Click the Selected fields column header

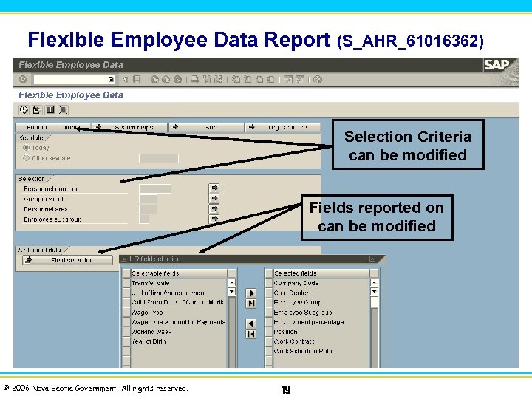click(x=321, y=273)
